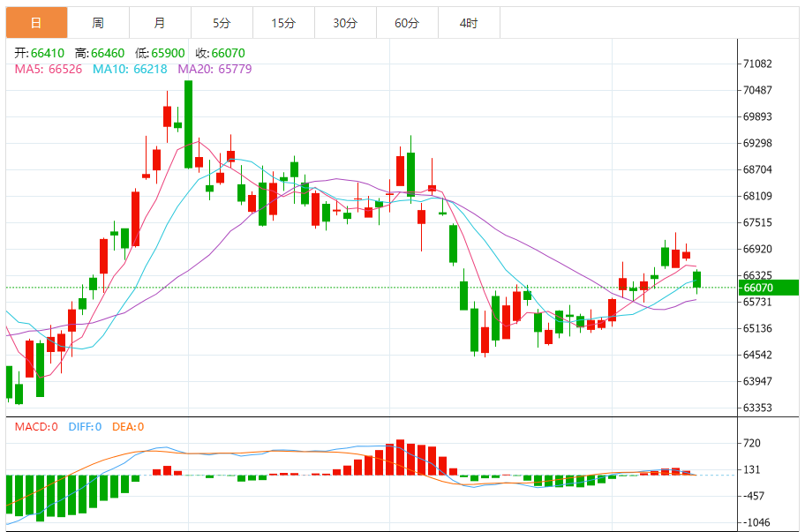Click the 66920 price axis label
Image resolution: width=805 pixels, height=532 pixels.
tap(757, 250)
